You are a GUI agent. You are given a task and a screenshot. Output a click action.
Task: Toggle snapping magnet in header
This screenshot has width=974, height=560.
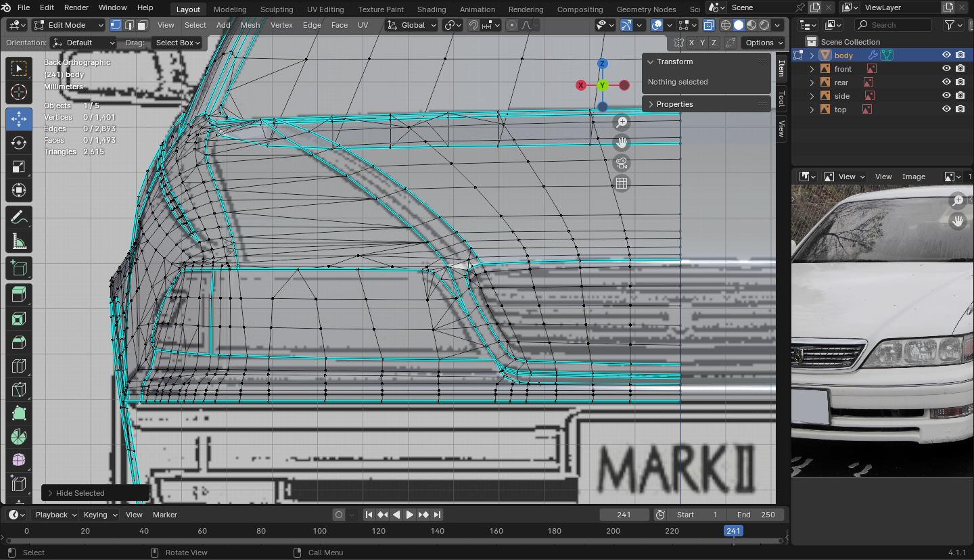click(473, 25)
